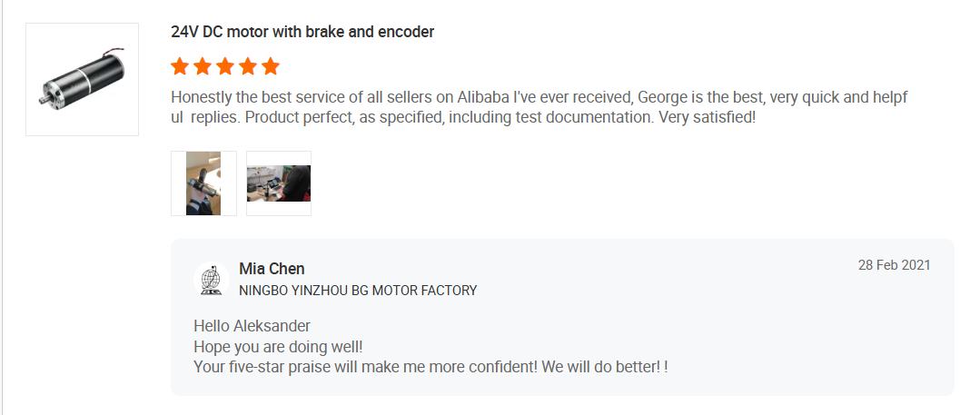Click the fifth orange rating star
This screenshot has height=415, width=980.
(271, 66)
